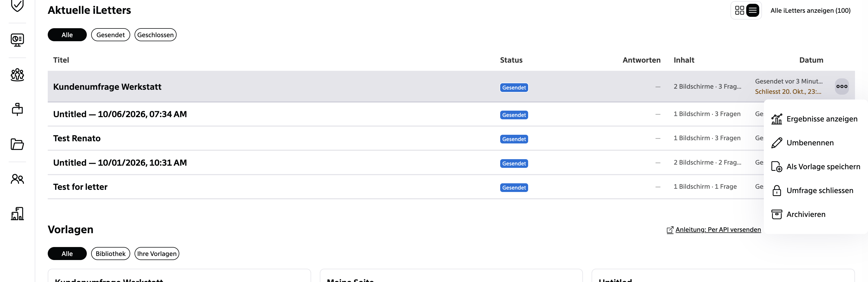Click Gesendet badge in Test for letter row
The height and width of the screenshot is (282, 868).
coord(514,188)
